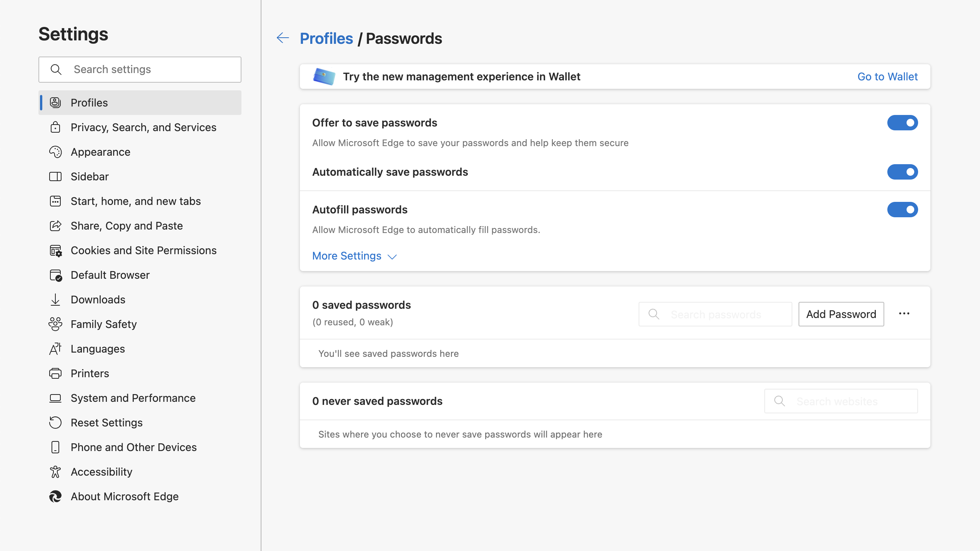Click the Search passwords input field

715,314
